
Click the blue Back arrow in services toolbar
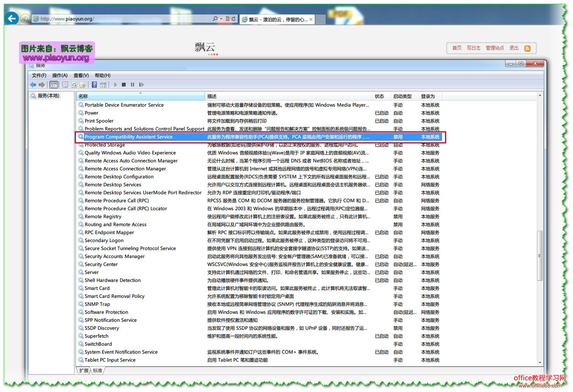(x=33, y=85)
